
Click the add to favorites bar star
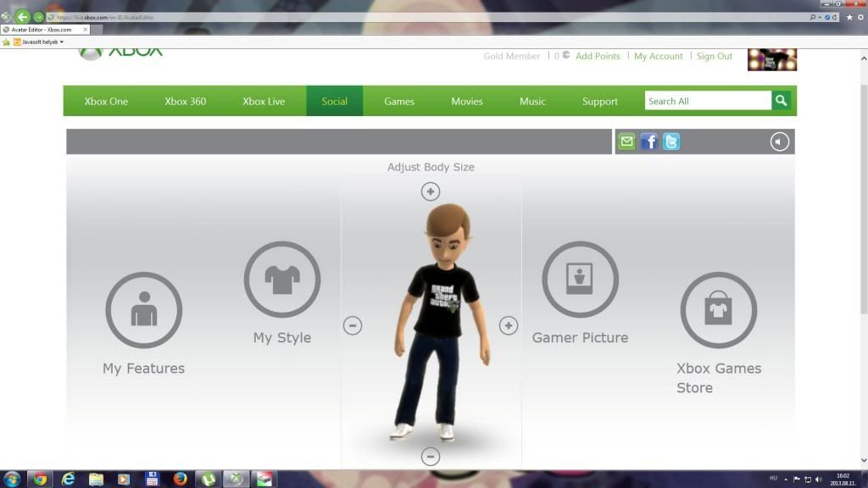click(x=6, y=42)
